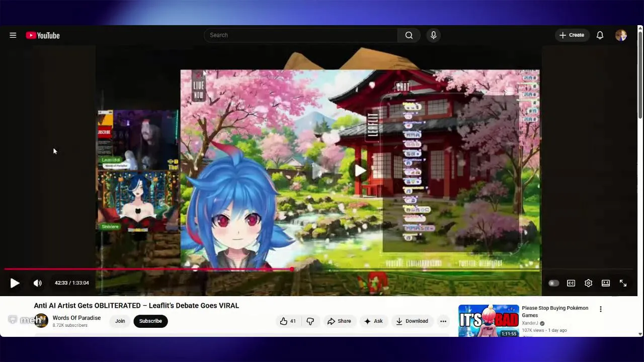
Task: Switch to theater mode
Action: 606,283
